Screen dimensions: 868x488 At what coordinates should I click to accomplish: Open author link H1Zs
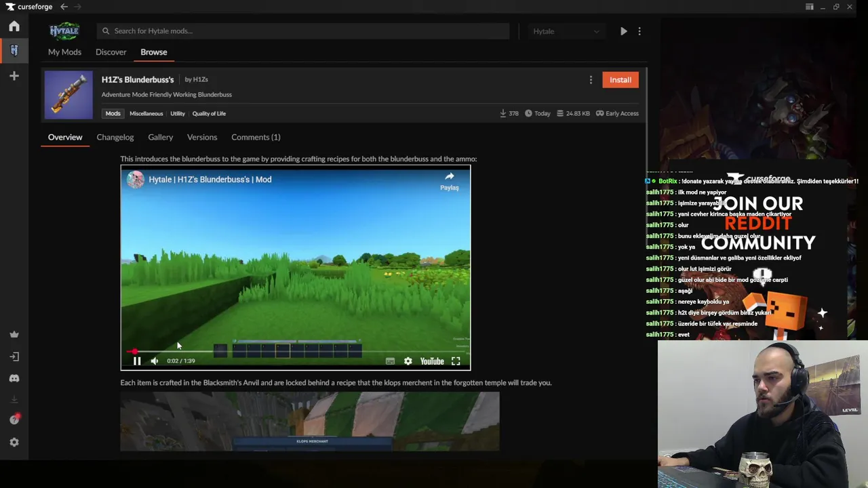[201, 79]
